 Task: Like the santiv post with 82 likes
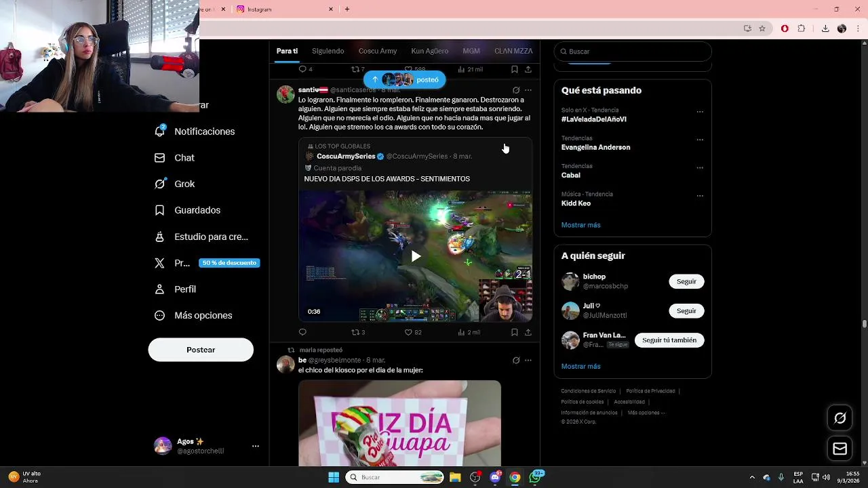tap(413, 332)
